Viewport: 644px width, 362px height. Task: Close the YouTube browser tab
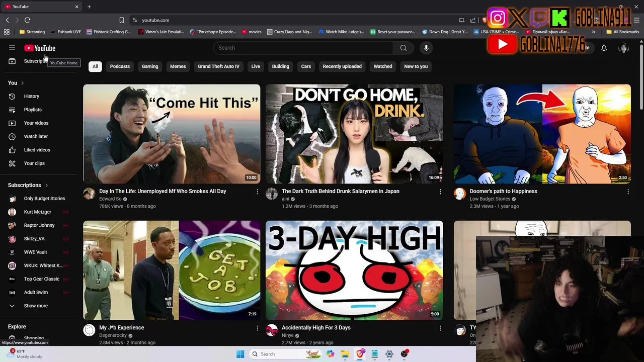pyautogui.click(x=77, y=7)
